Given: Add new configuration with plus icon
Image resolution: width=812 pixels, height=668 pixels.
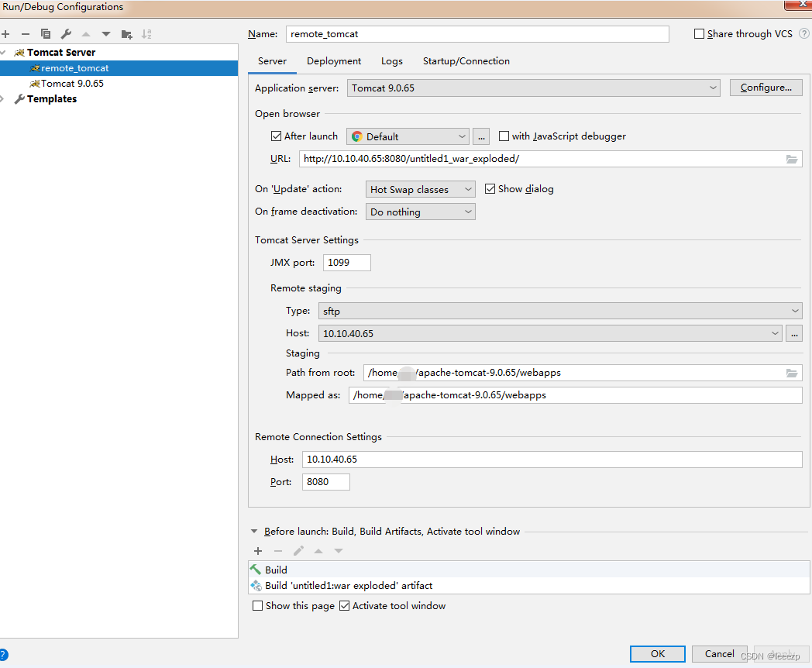Looking at the screenshot, I should [x=5, y=34].
